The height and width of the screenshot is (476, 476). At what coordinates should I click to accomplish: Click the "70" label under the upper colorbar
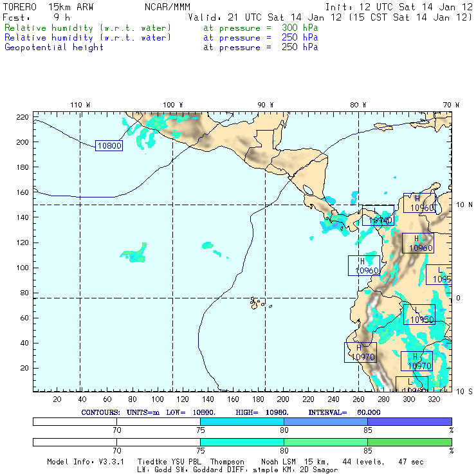point(117,430)
